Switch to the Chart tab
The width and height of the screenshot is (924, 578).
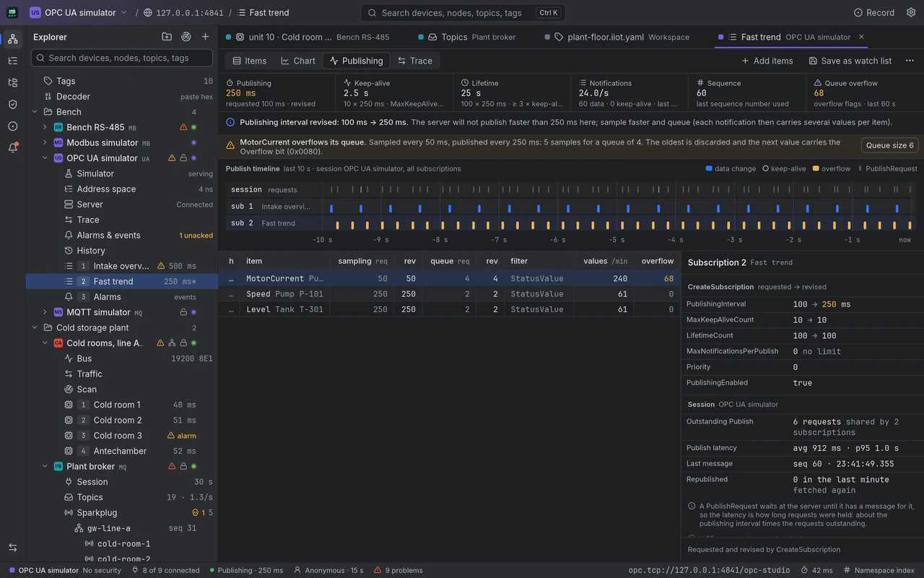pyautogui.click(x=298, y=61)
